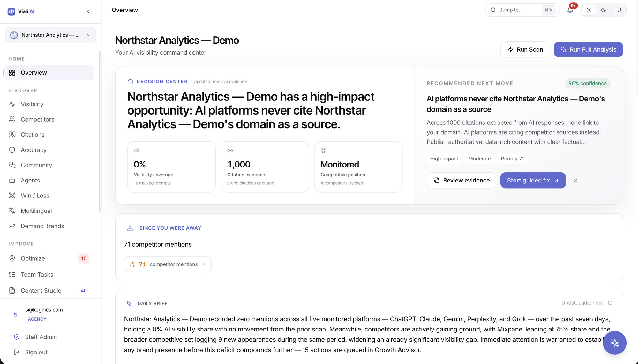638x364 pixels.
Task: Click the Moderate tag
Action: click(x=479, y=159)
